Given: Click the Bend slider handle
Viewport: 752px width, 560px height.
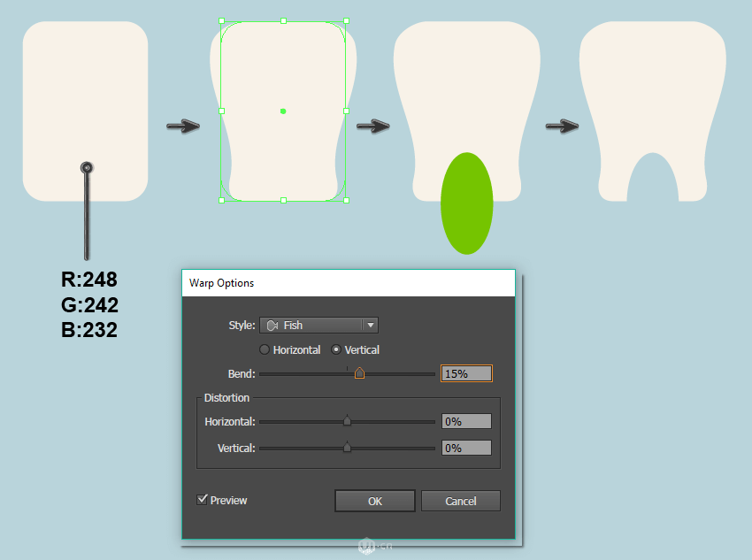Looking at the screenshot, I should 359,373.
